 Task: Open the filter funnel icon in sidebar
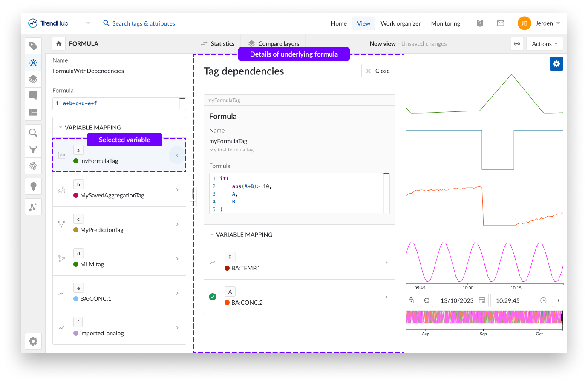(x=33, y=149)
